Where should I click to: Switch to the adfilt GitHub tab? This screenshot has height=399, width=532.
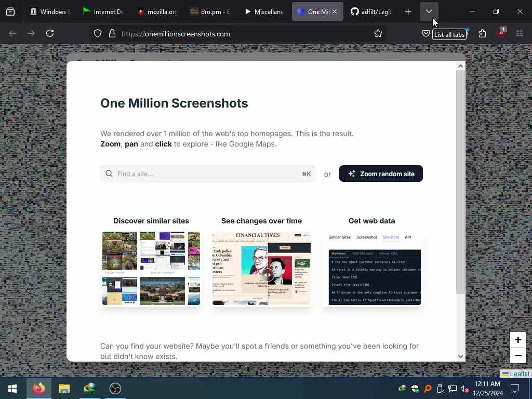click(x=371, y=11)
